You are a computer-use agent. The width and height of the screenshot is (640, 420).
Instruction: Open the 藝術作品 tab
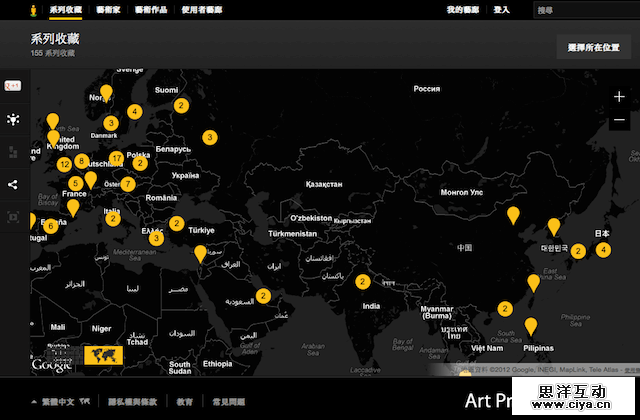click(x=153, y=10)
